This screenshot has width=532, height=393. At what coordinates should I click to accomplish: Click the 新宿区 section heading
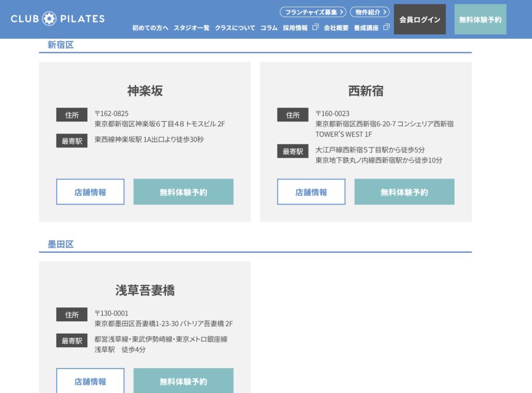(x=60, y=45)
